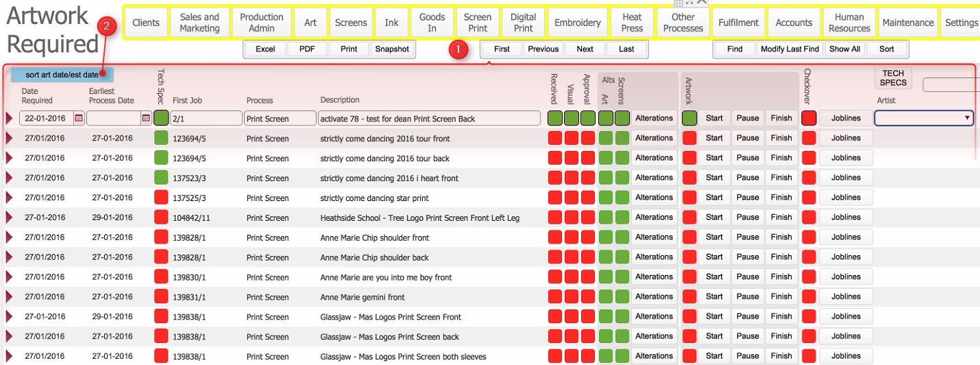Click the row arrow for job 2/1
Viewport: 980px width, 365px height.
click(9, 119)
